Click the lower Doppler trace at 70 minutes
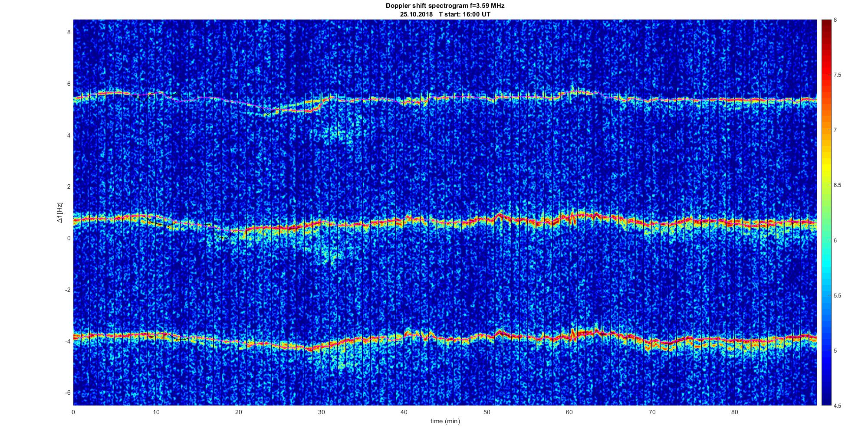868x435 pixels. (x=652, y=343)
